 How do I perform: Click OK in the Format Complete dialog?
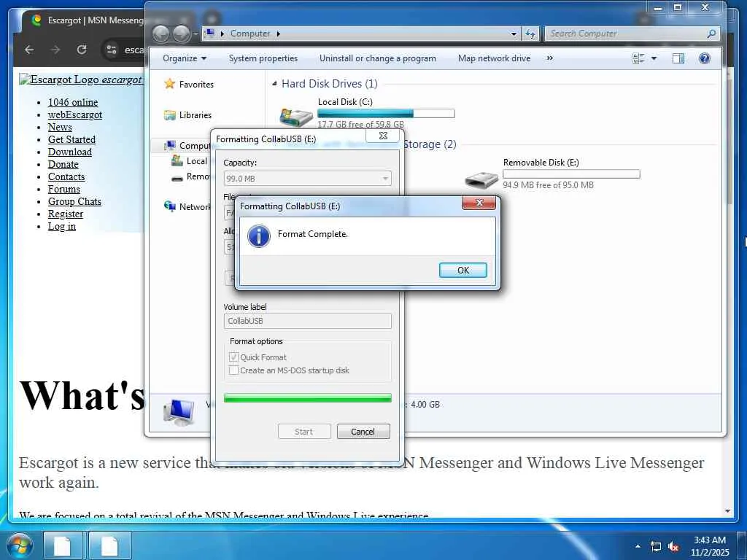click(462, 270)
